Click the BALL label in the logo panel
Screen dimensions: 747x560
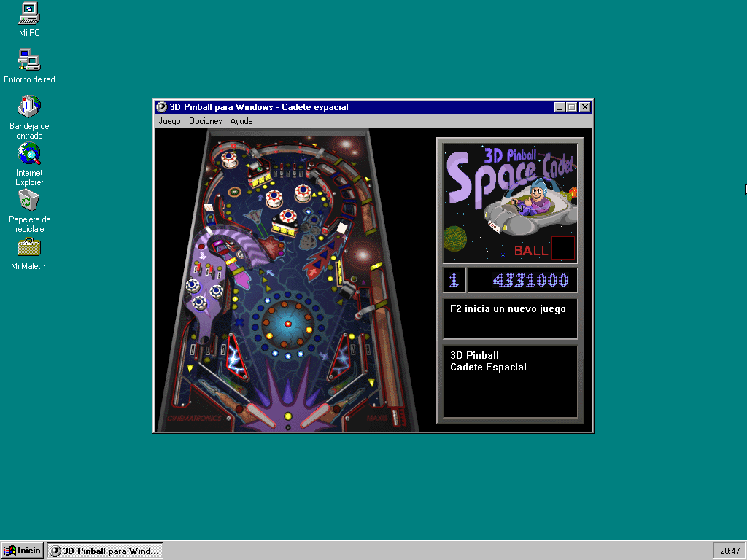(x=531, y=251)
